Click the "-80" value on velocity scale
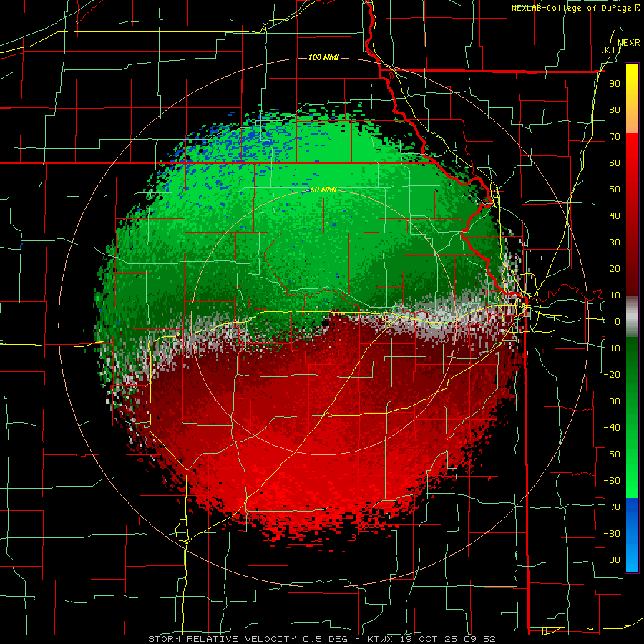The width and height of the screenshot is (644, 644). [612, 534]
